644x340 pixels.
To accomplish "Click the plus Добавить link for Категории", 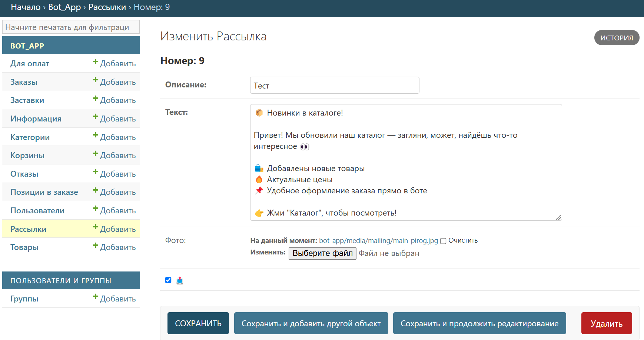I will coord(114,137).
